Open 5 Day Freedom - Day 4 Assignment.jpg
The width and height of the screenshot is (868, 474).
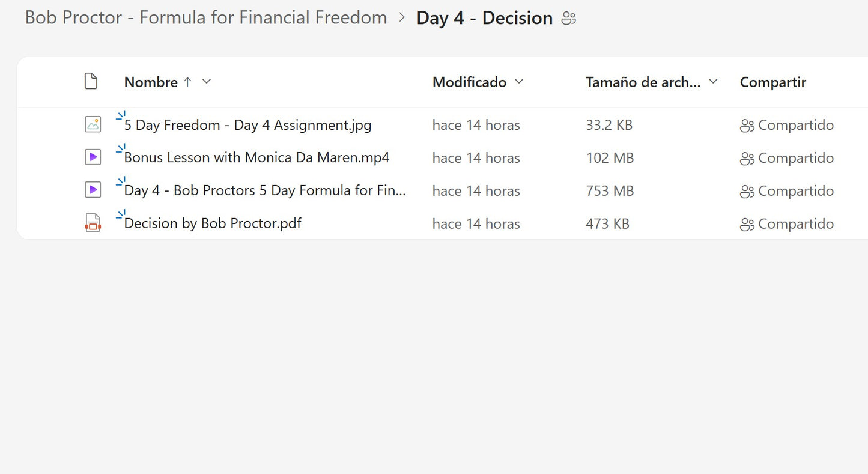pos(247,125)
